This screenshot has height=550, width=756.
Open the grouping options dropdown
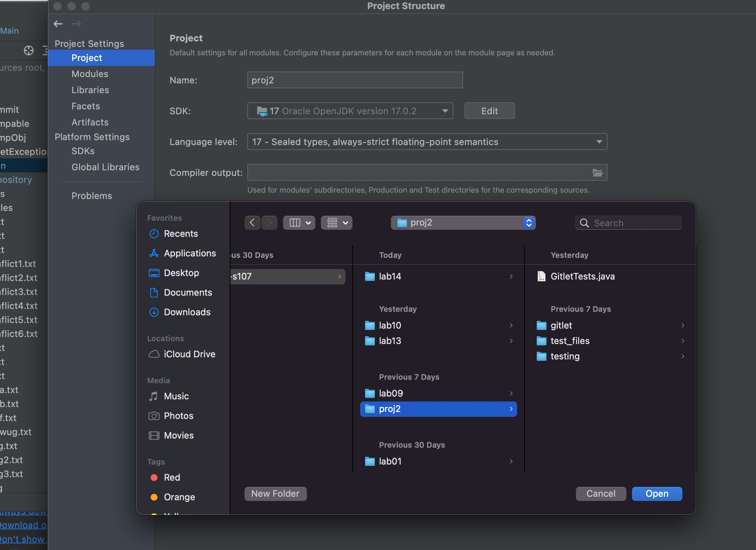coord(337,223)
